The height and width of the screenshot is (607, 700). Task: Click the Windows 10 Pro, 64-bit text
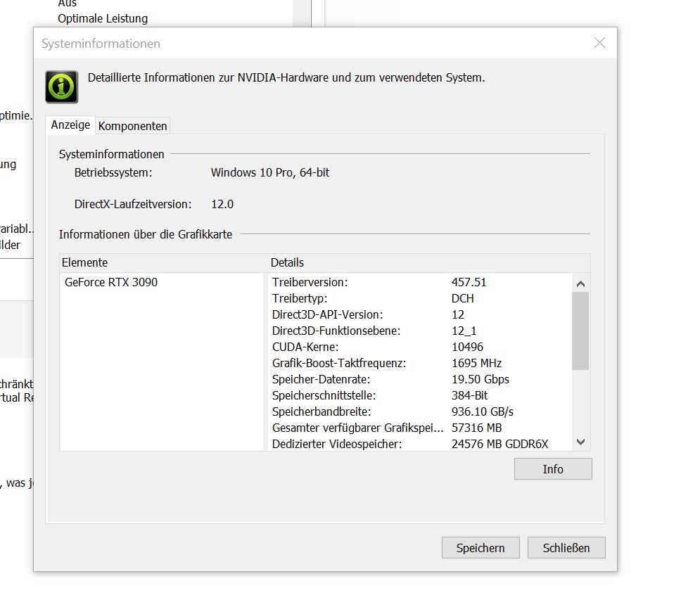pyautogui.click(x=270, y=172)
